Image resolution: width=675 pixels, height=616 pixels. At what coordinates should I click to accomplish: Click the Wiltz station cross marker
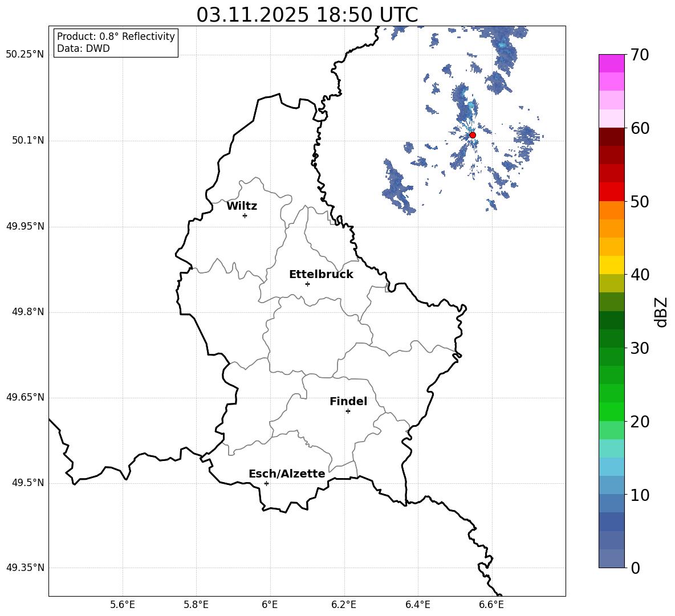click(x=245, y=215)
